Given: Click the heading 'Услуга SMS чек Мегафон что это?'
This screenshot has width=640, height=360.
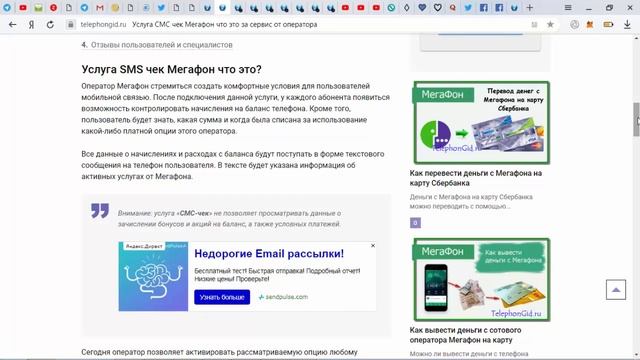Looking at the screenshot, I should click(x=171, y=69).
